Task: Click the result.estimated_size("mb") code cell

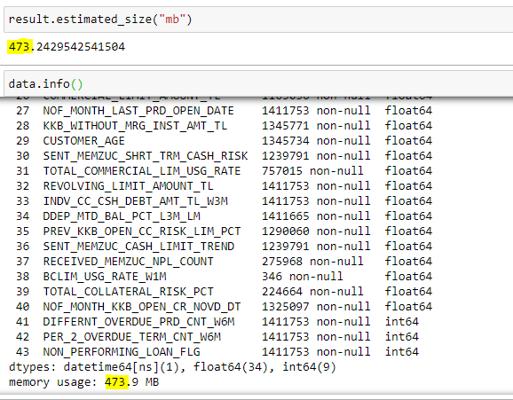Action: [x=258, y=19]
